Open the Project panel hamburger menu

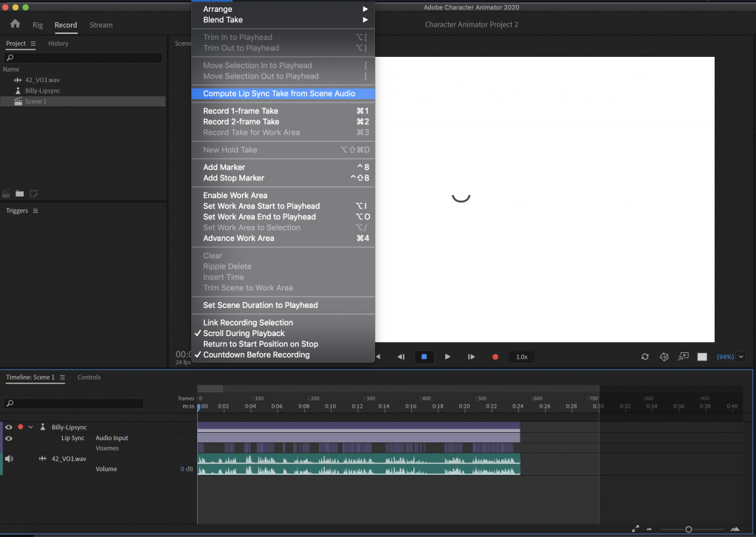click(32, 44)
